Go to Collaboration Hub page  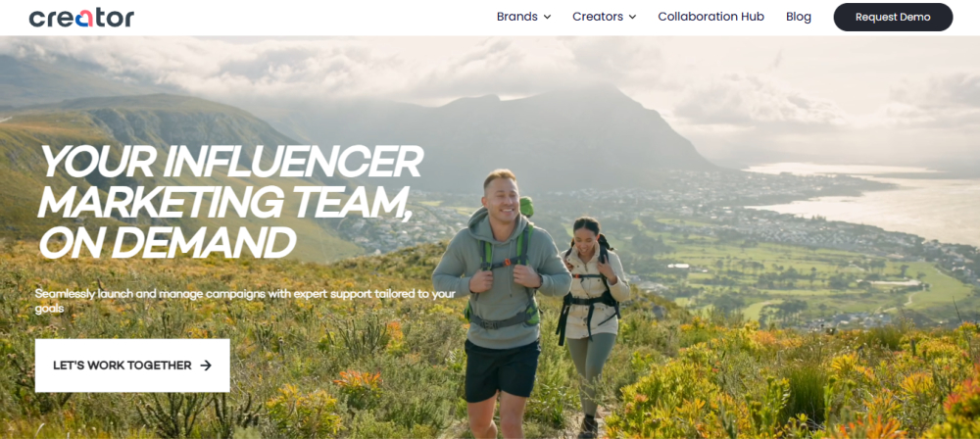pyautogui.click(x=710, y=17)
